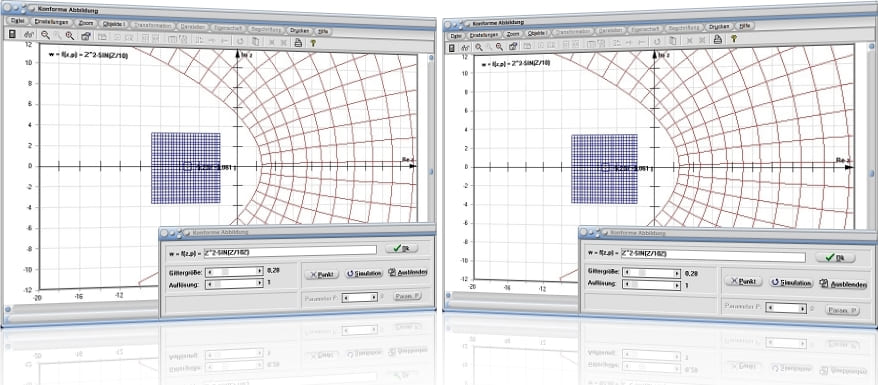878x385 pixels.
Task: Click the Simulation button in right dialog
Action: (791, 283)
